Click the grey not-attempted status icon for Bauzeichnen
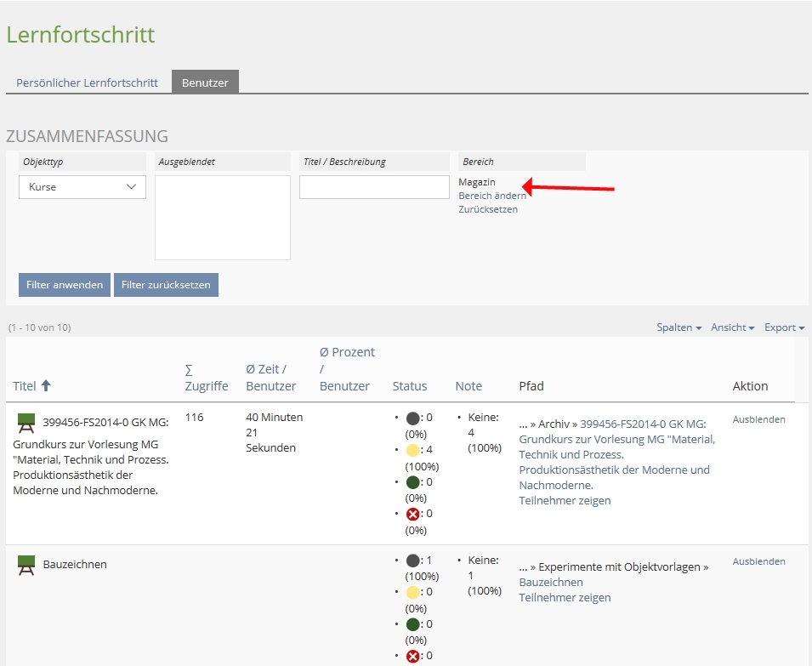The height and width of the screenshot is (666, 812). (x=412, y=561)
